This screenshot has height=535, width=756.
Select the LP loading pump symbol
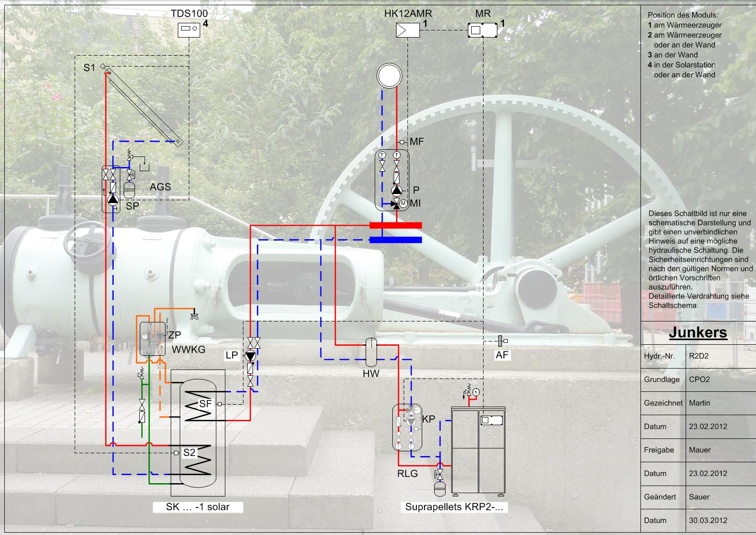250,355
